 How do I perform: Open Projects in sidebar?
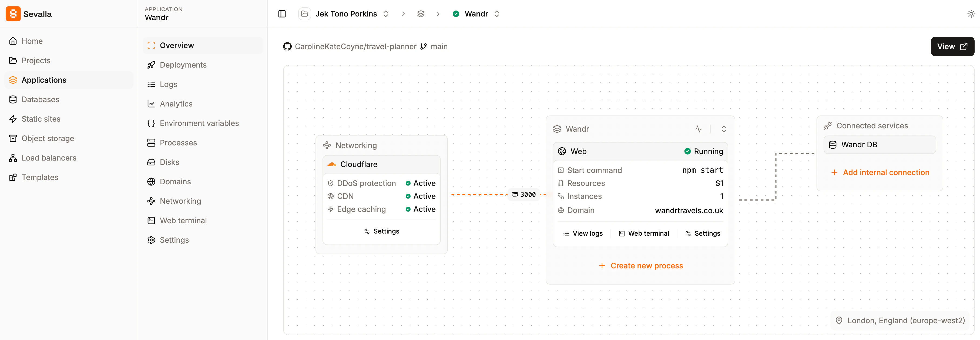point(69,61)
